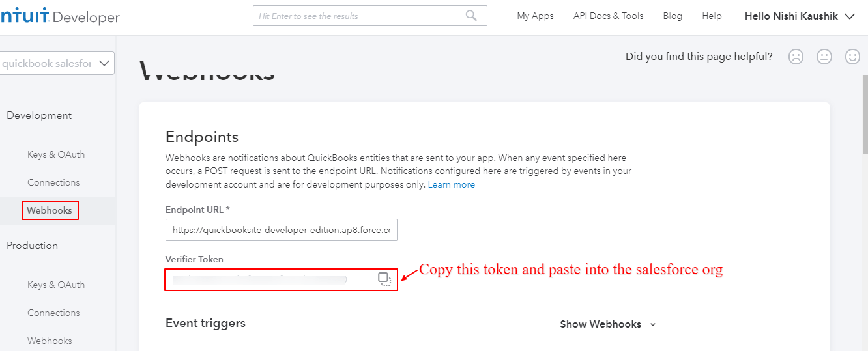The height and width of the screenshot is (351, 868).
Task: Click the Endpoint URL input field
Action: click(x=282, y=230)
